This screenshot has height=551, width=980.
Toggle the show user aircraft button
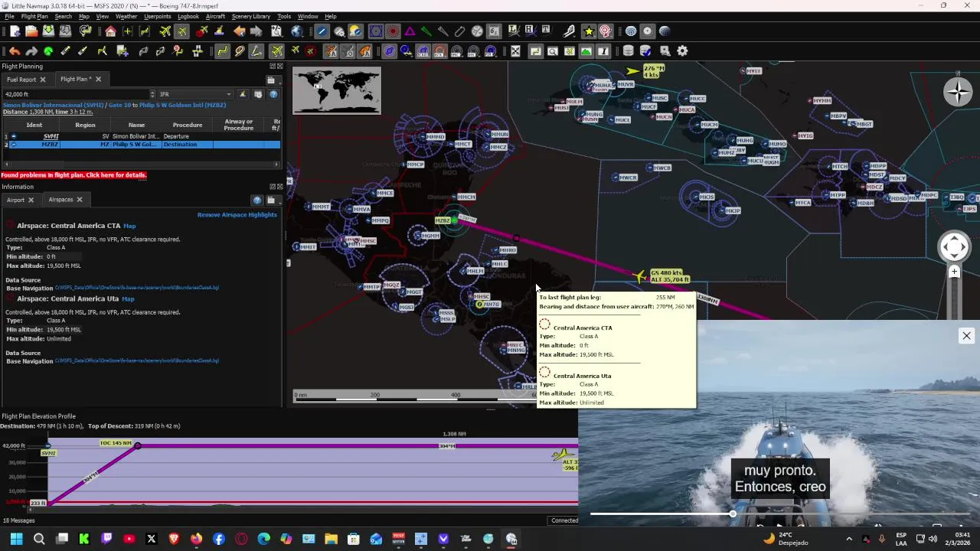click(276, 51)
